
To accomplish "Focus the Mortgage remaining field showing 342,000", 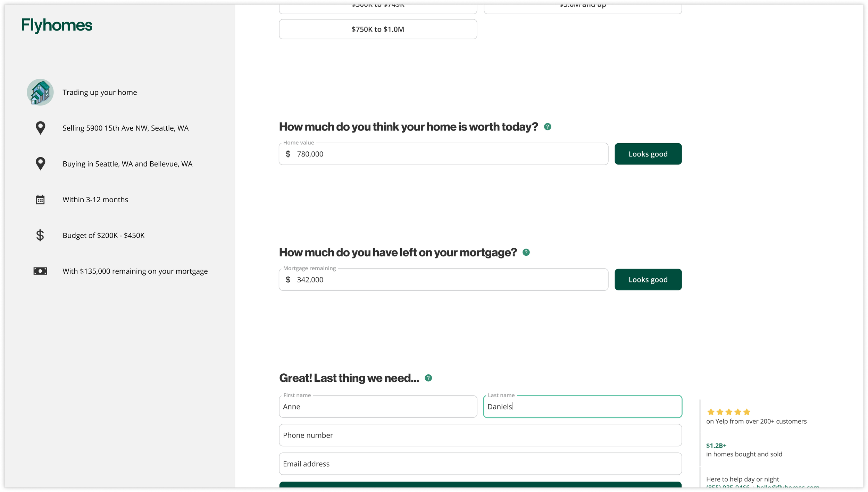I will (443, 280).
